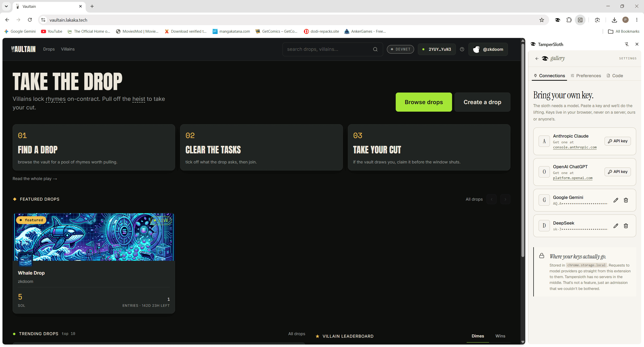
Task: Open console.anthropic.com link
Action: click(575, 147)
